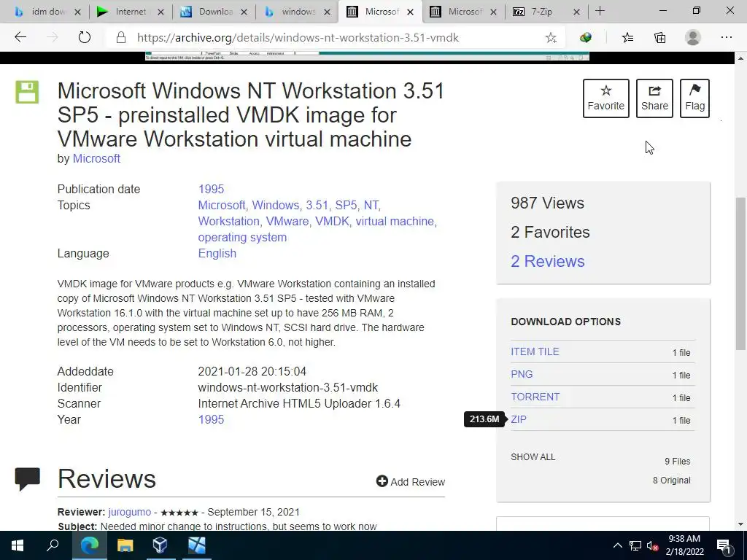Click the green floppy disk software icon
The height and width of the screenshot is (560, 747).
coord(27,93)
